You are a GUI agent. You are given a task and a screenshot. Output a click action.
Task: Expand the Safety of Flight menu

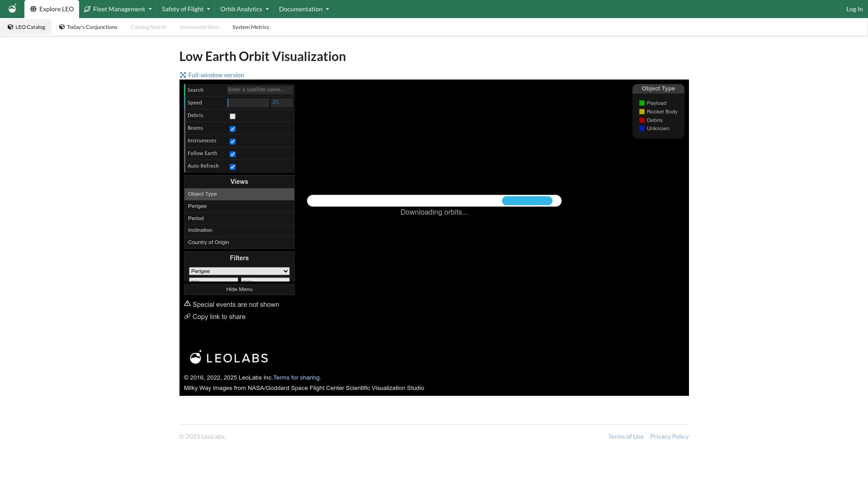point(186,9)
